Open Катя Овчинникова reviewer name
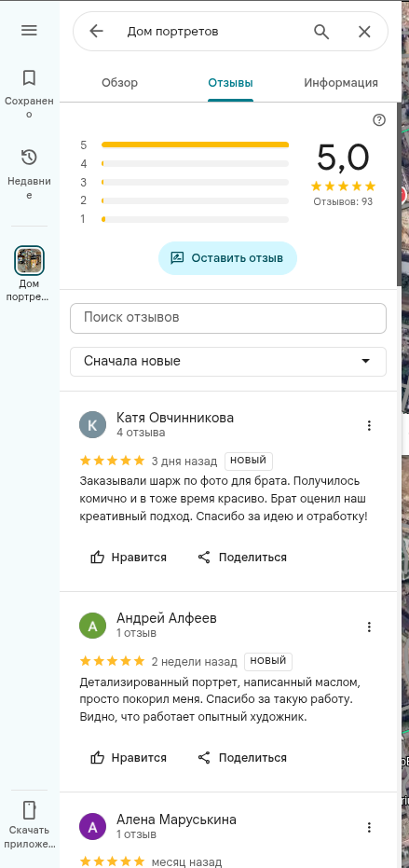 point(175,418)
